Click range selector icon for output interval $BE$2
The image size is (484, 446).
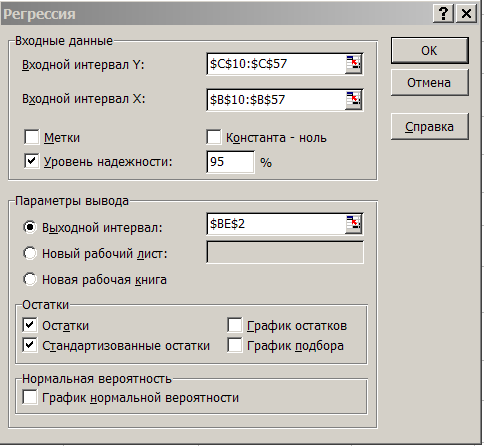click(x=353, y=224)
